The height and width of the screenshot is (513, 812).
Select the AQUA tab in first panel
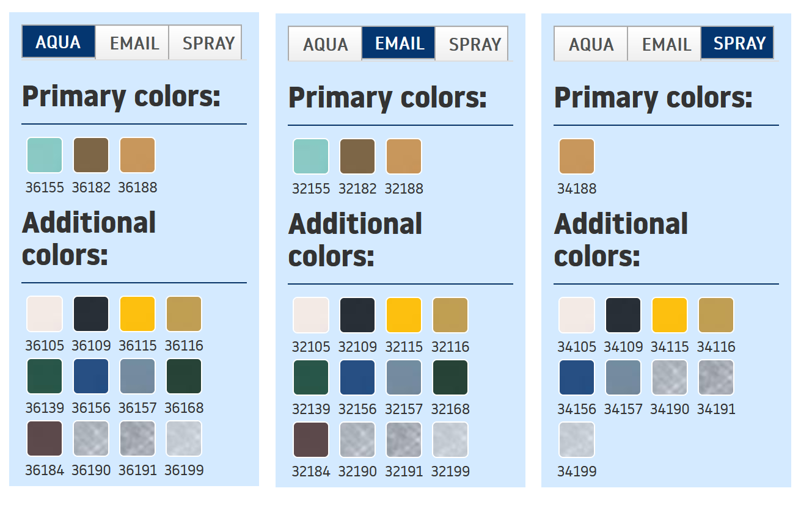point(59,42)
